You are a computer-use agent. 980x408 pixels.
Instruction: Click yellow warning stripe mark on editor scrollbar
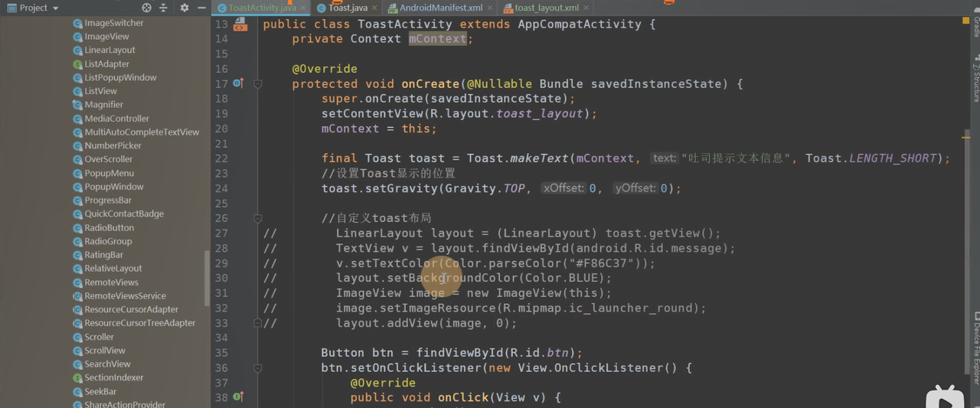[x=966, y=137]
